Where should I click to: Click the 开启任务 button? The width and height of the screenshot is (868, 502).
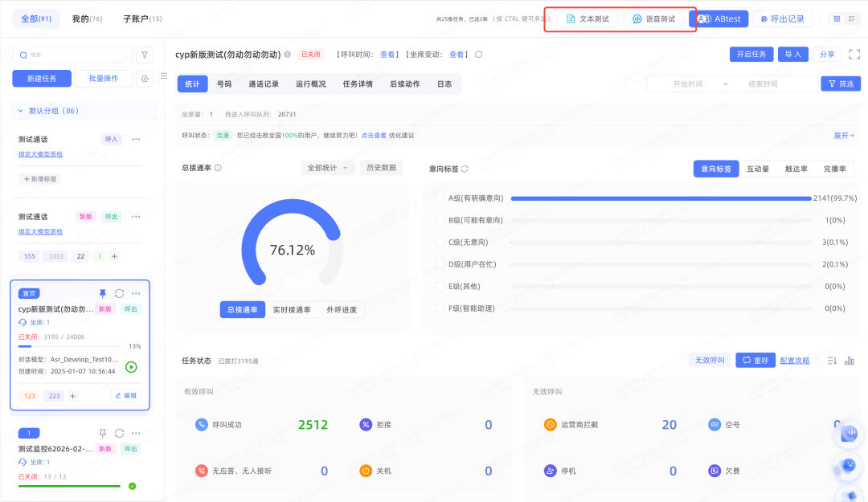751,55
